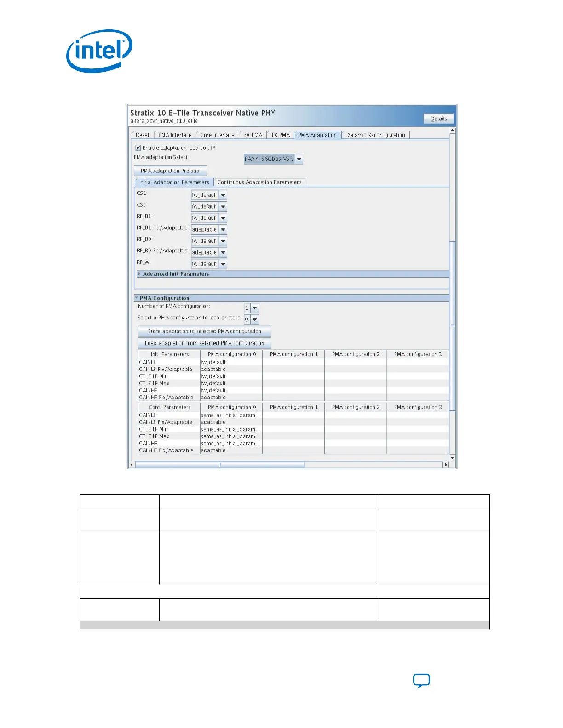Collapse the PMA Configuration section
563x728 pixels.
(137, 298)
